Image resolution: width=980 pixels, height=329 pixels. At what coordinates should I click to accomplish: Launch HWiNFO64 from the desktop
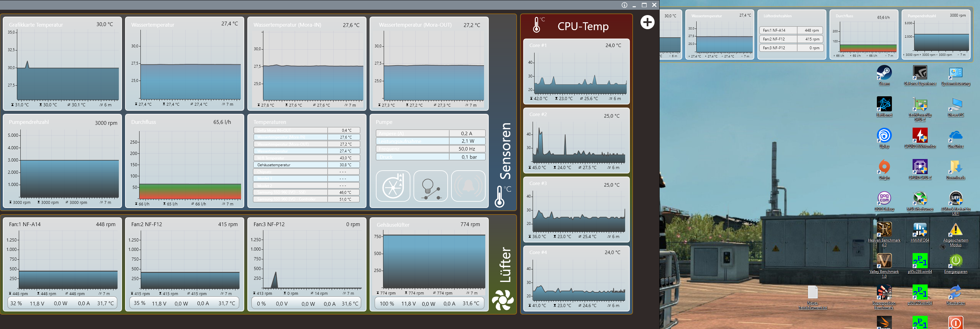click(919, 230)
